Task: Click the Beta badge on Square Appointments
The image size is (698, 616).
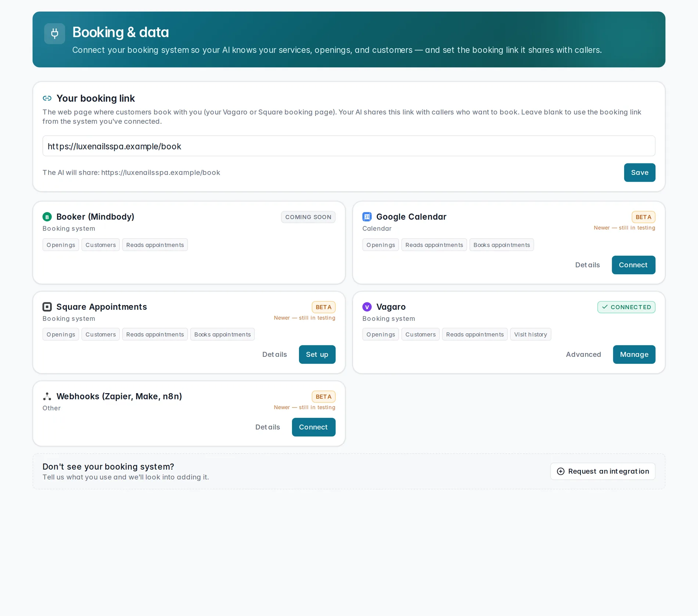Action: (x=324, y=307)
